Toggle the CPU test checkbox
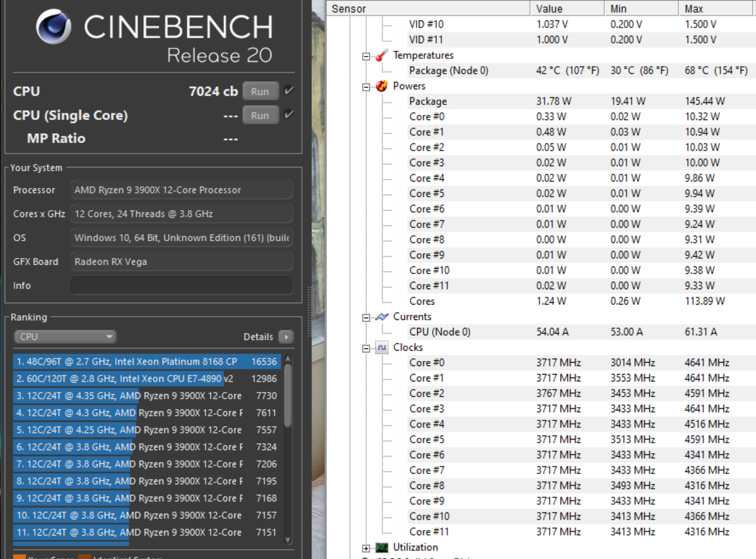The width and height of the screenshot is (756, 559). pyautogui.click(x=289, y=91)
